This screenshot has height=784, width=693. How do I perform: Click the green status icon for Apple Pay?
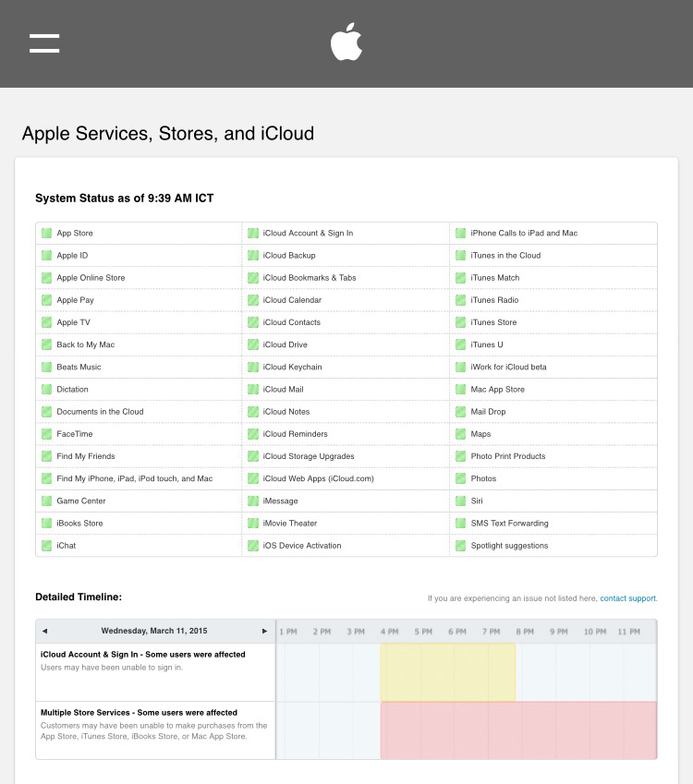click(46, 300)
